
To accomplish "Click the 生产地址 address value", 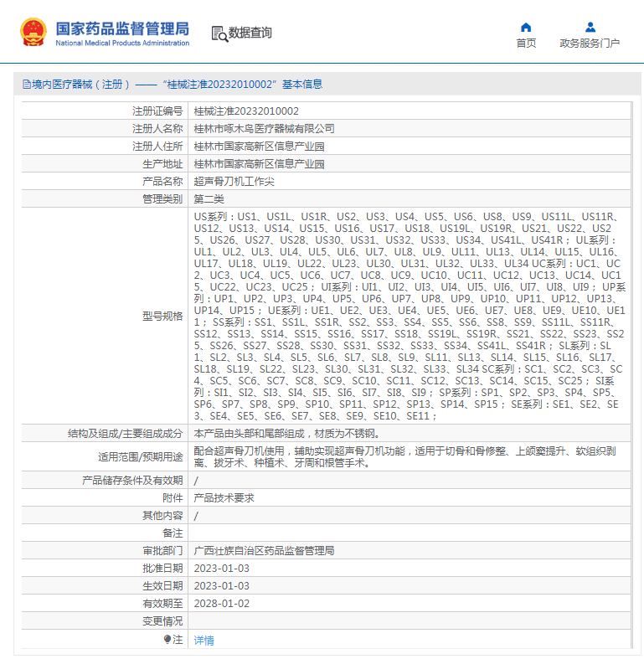I will [259, 164].
